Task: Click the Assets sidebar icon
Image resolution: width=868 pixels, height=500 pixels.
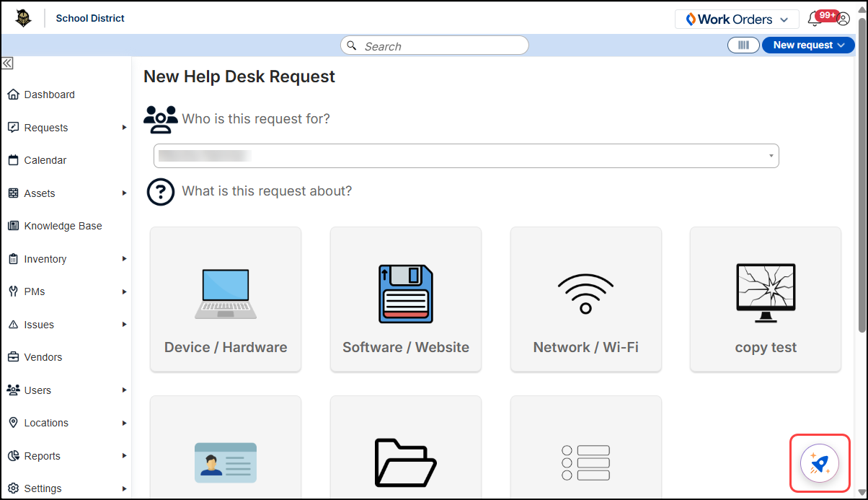Action: [13, 193]
